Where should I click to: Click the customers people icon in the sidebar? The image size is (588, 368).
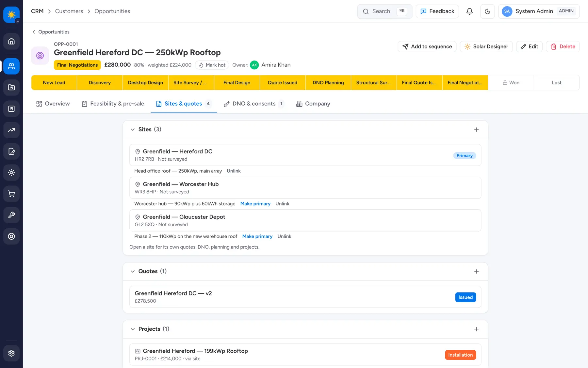tap(11, 66)
